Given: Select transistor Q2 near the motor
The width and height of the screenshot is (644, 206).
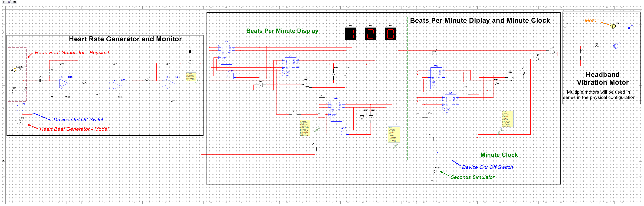Looking at the screenshot, I should pyautogui.click(x=616, y=46).
